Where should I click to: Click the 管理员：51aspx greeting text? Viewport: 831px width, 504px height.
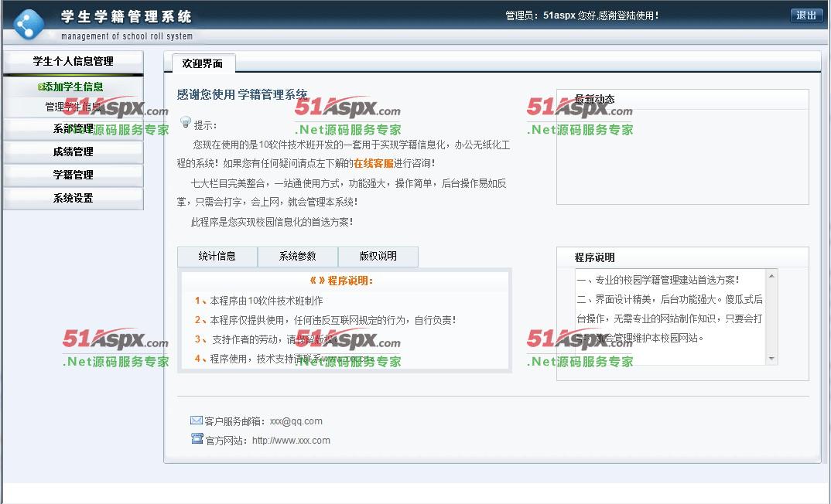[x=582, y=16]
